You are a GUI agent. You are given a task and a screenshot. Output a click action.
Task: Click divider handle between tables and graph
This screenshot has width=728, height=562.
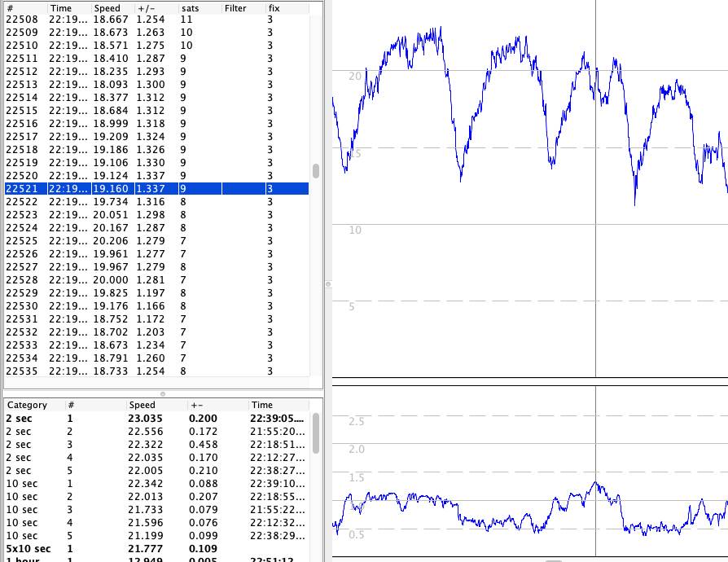click(x=328, y=284)
